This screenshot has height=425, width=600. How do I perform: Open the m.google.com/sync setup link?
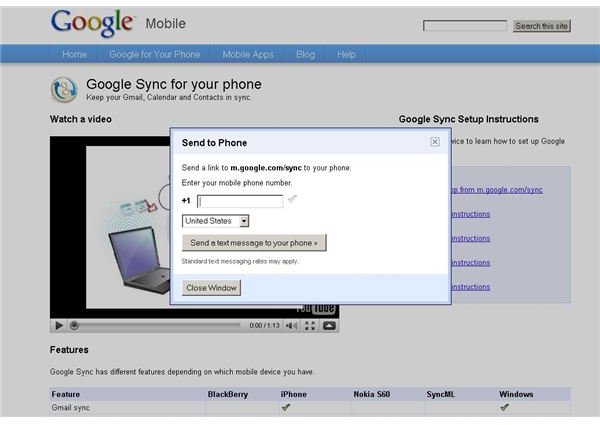click(497, 190)
